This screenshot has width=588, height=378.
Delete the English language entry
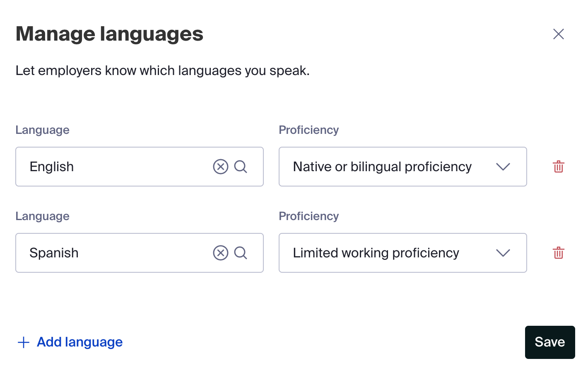pos(558,167)
